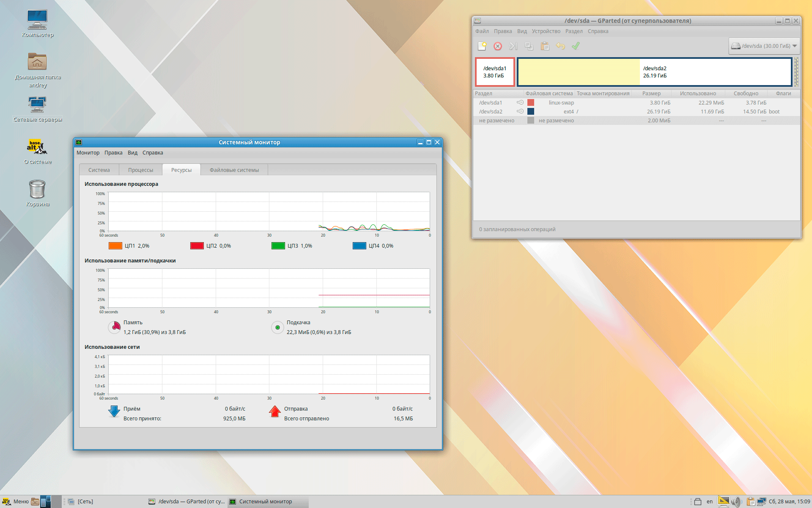The image size is (812, 508).
Task: Click the orange ЦП1 color swatch
Action: (115, 246)
